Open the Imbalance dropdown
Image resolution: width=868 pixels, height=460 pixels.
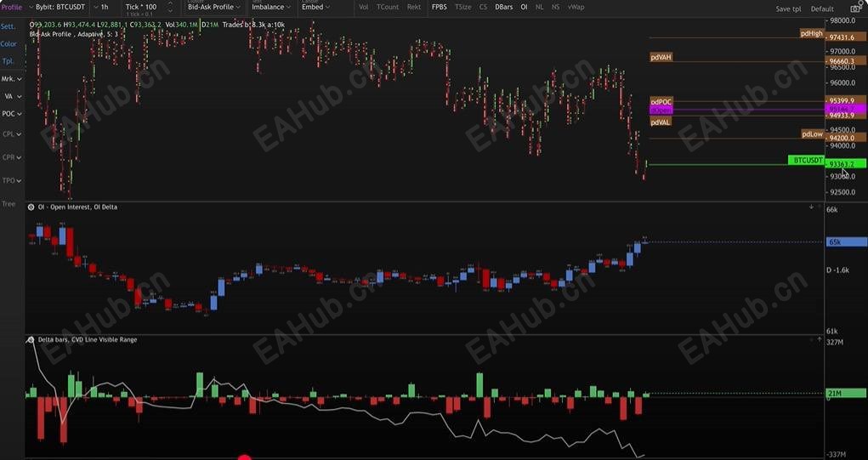271,7
